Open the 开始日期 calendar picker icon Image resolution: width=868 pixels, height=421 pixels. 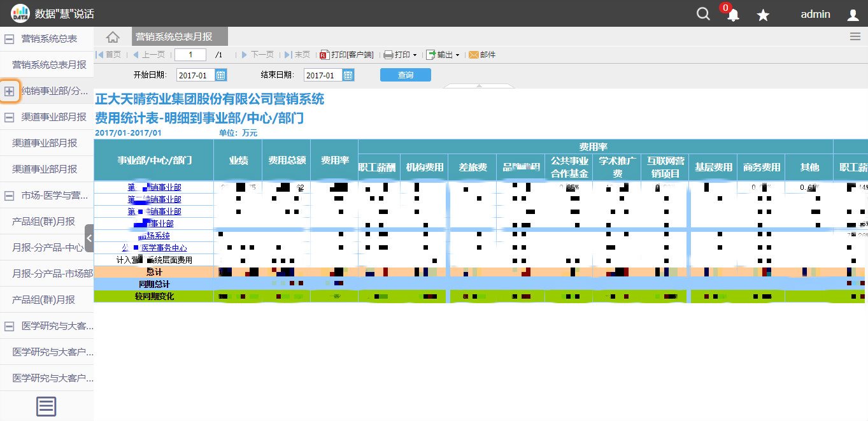coord(221,75)
